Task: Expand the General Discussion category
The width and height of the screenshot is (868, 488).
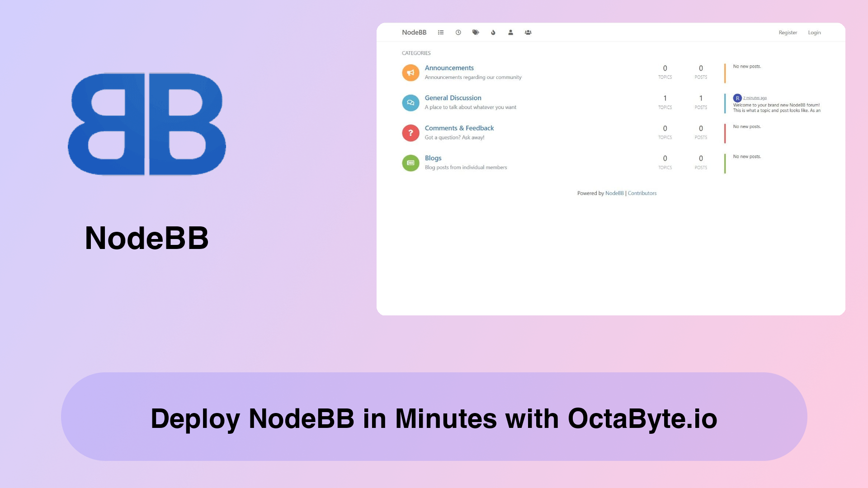Action: pyautogui.click(x=453, y=98)
